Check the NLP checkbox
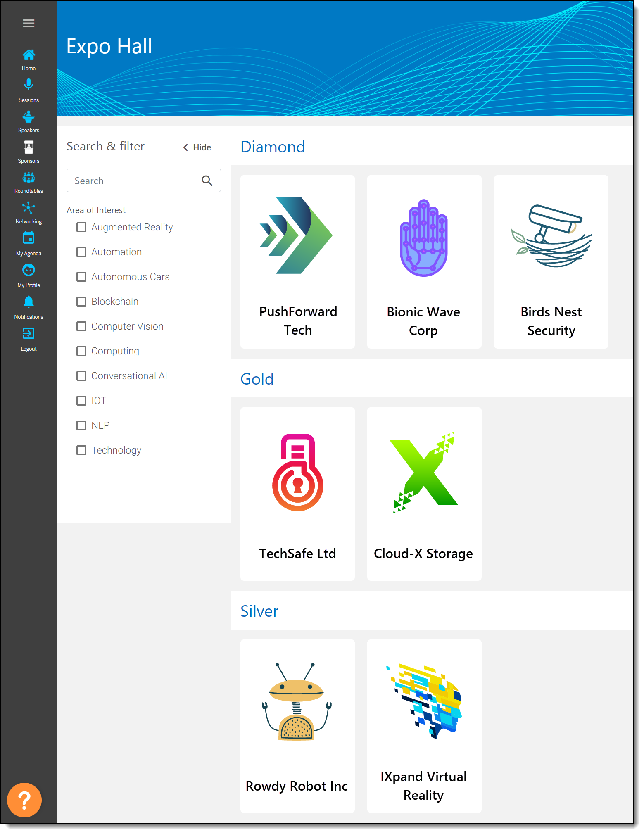Image resolution: width=644 pixels, height=834 pixels. tap(81, 425)
